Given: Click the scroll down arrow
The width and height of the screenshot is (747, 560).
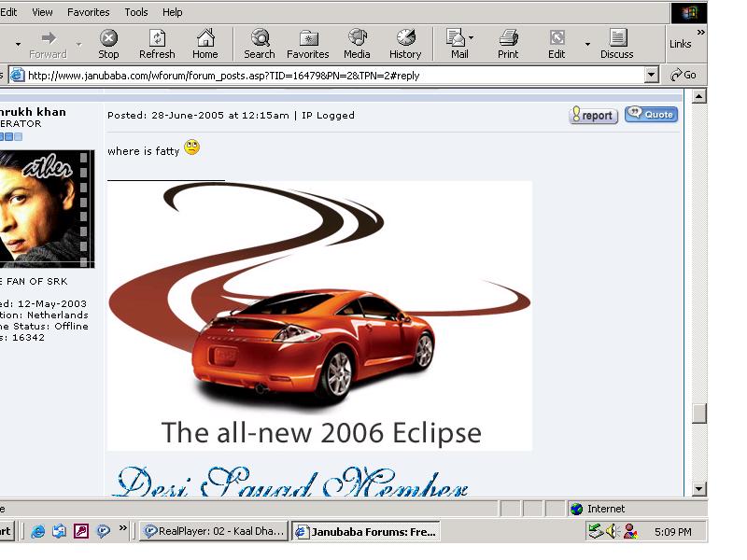Looking at the screenshot, I should [698, 489].
